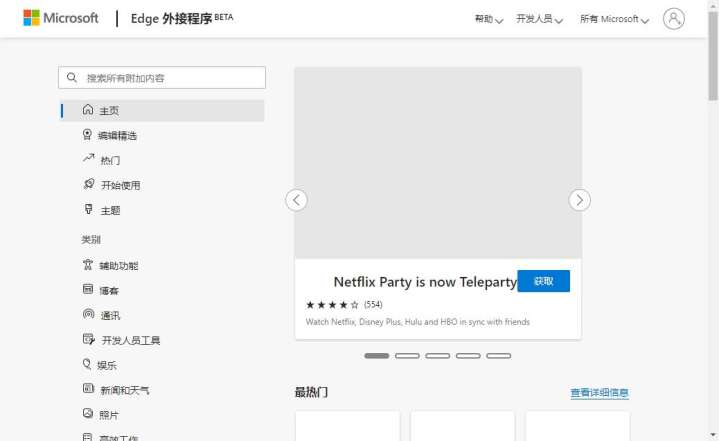The width and height of the screenshot is (719, 441).
Task: Go to 开始使用 get started section
Action: [x=120, y=185]
